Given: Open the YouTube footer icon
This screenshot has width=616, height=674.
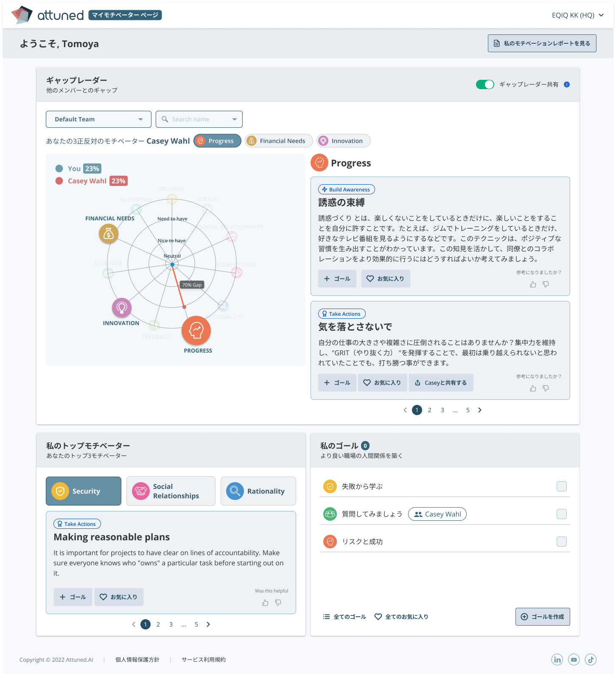Looking at the screenshot, I should (x=574, y=659).
